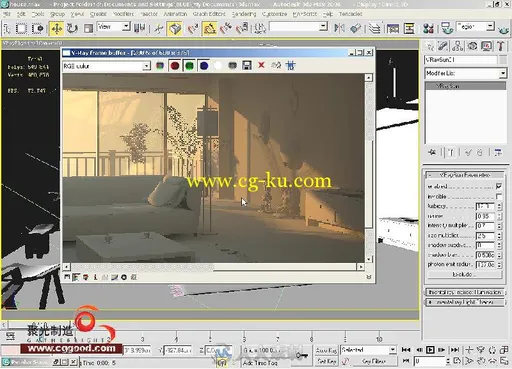The width and height of the screenshot is (512, 369).
Task: Expand the mental ray Light Shader rollout
Action: click(x=465, y=302)
